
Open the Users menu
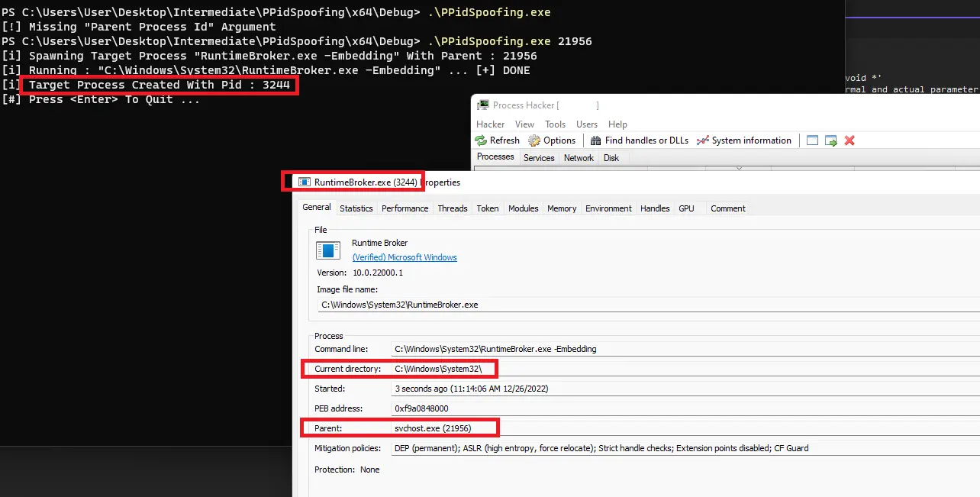586,124
